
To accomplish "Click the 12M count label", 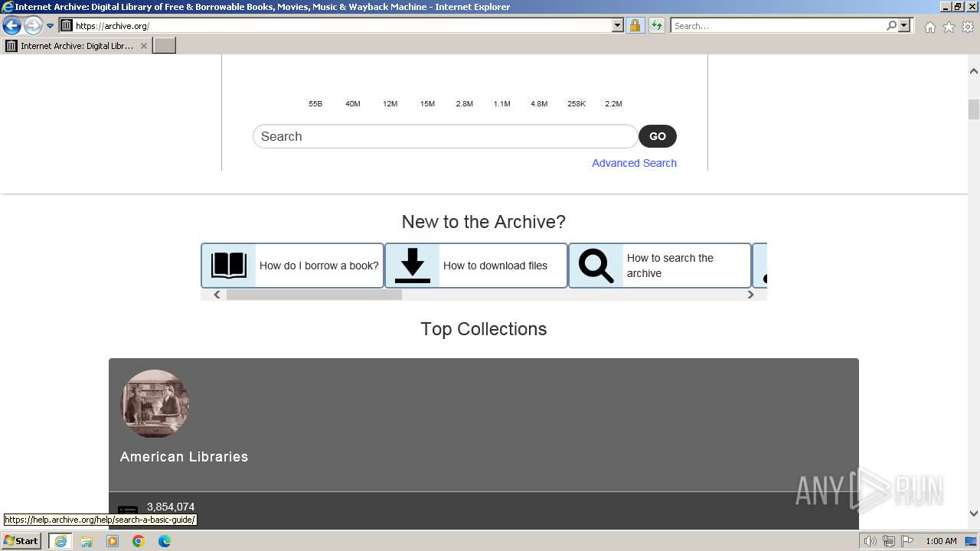I will (x=390, y=104).
